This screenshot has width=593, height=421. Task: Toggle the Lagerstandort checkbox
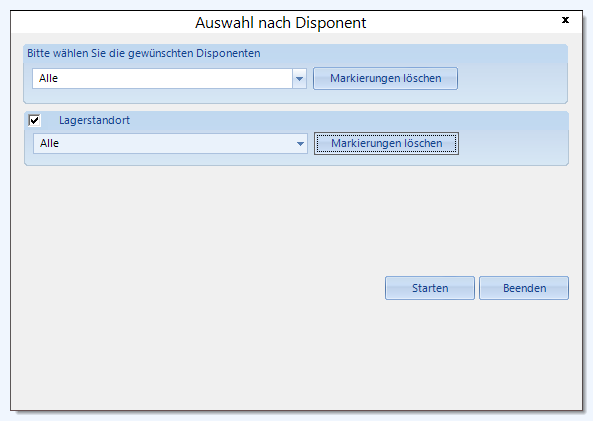34,121
